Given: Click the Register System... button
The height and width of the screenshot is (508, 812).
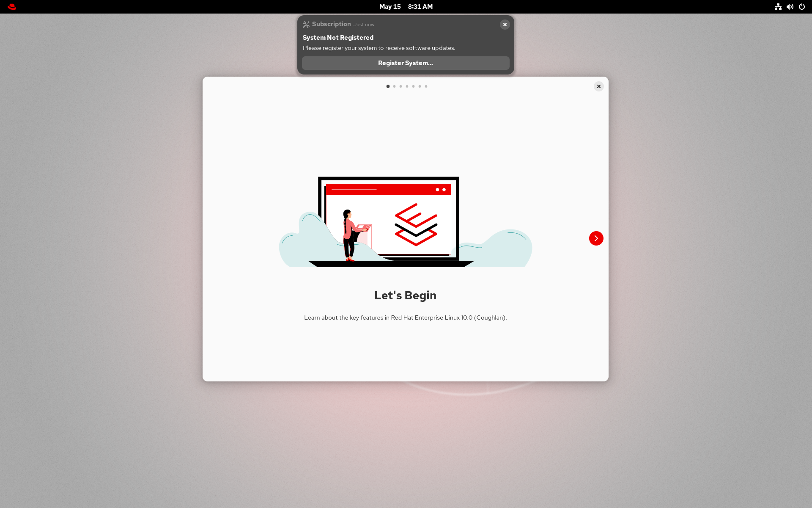Looking at the screenshot, I should [x=406, y=63].
